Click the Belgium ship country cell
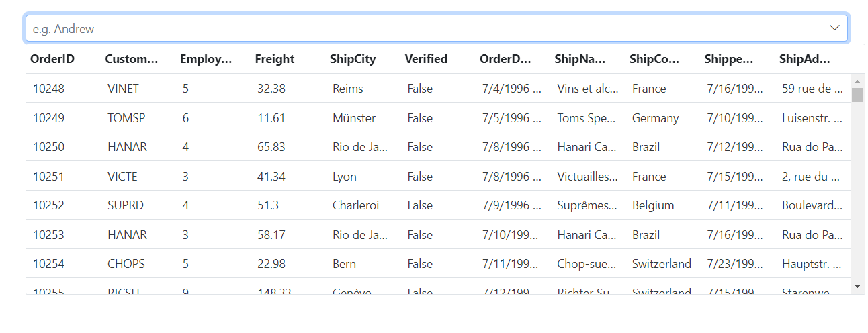Screen dimensions: 868x333 click(653, 205)
